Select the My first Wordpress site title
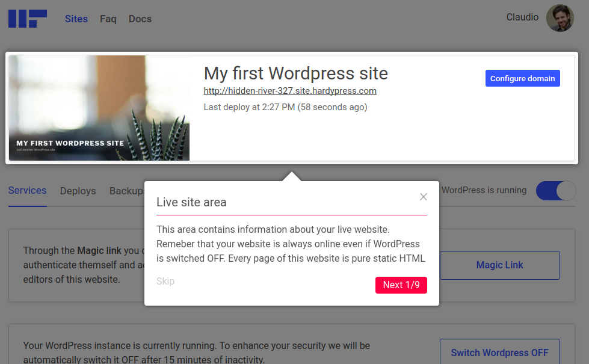 pos(295,73)
